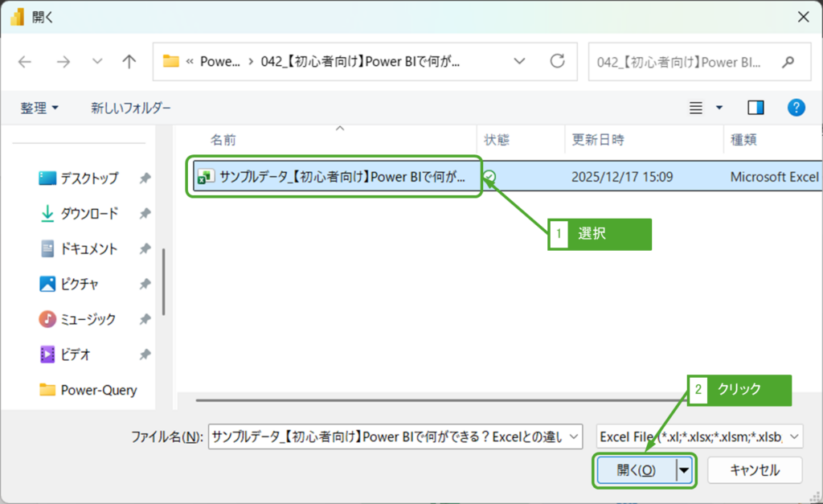Click the search magnifier icon
This screenshot has height=504, width=823.
pyautogui.click(x=788, y=62)
